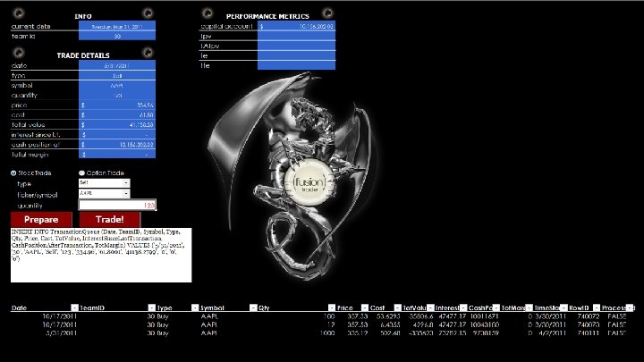This screenshot has width=644, height=362.
Task: Click swirl icon left of PERFORMANCE METRICS heading
Action: [x=208, y=13]
